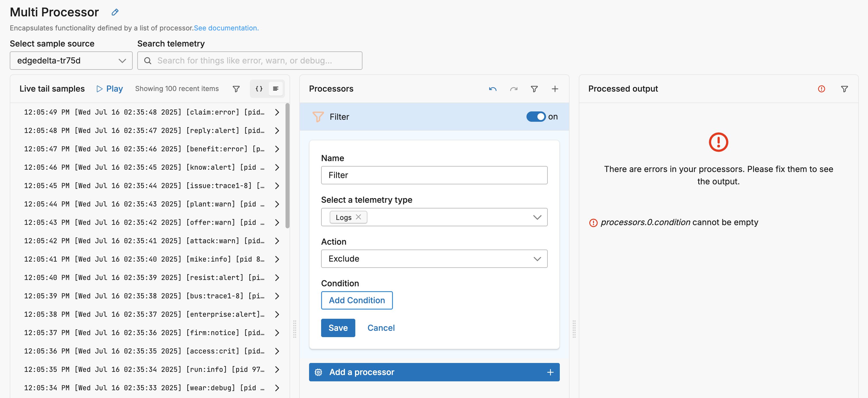The height and width of the screenshot is (398, 868).
Task: Filter the Live tail samples list
Action: point(236,89)
